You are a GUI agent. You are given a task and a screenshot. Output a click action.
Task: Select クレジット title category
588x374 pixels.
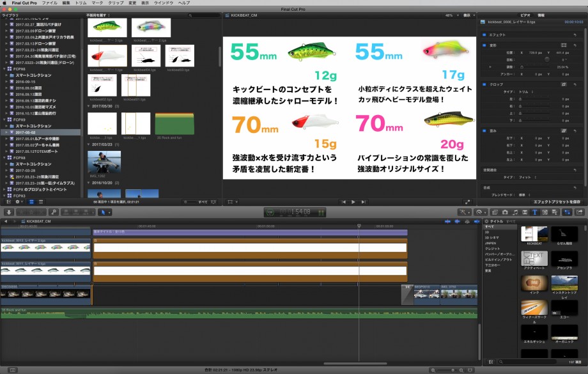click(492, 249)
